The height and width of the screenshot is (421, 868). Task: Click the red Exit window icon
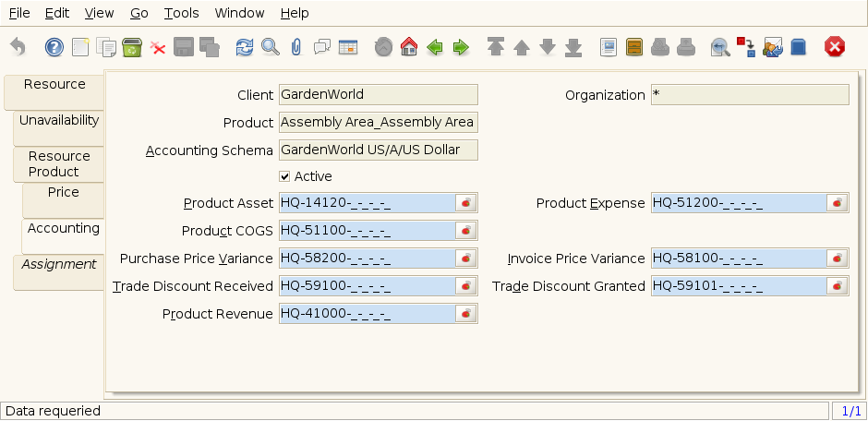tap(835, 47)
